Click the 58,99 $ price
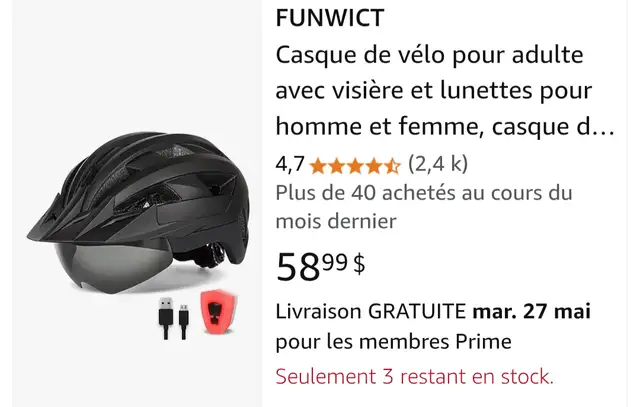Viewport: 640px width, 407px height. (x=321, y=267)
